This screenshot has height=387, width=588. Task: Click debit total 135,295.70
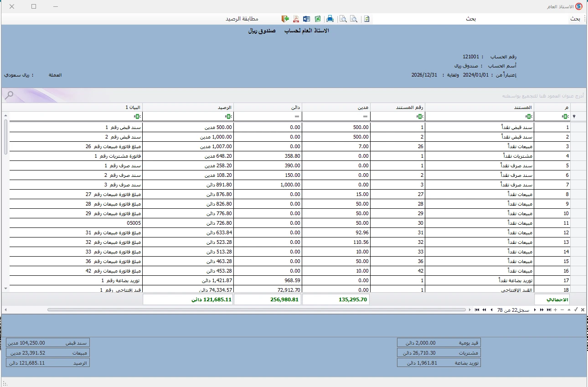click(x=336, y=299)
